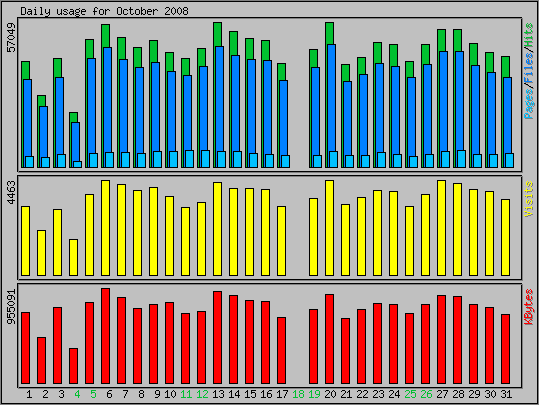Select the red KBytes bar for day 31

(505, 349)
